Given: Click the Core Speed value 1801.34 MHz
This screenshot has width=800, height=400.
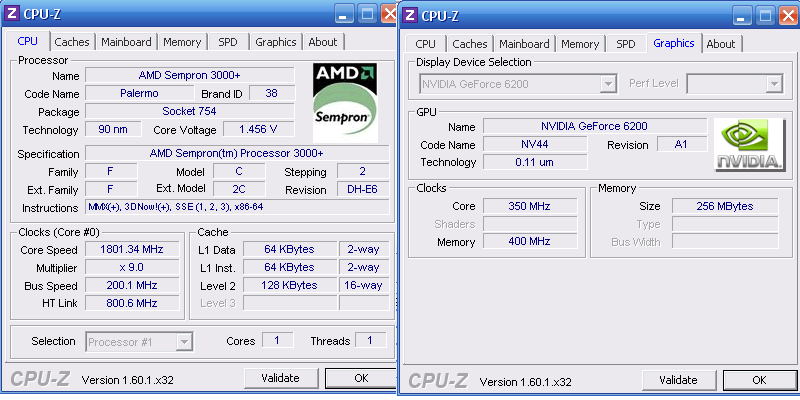Looking at the screenshot, I should pyautogui.click(x=132, y=249).
